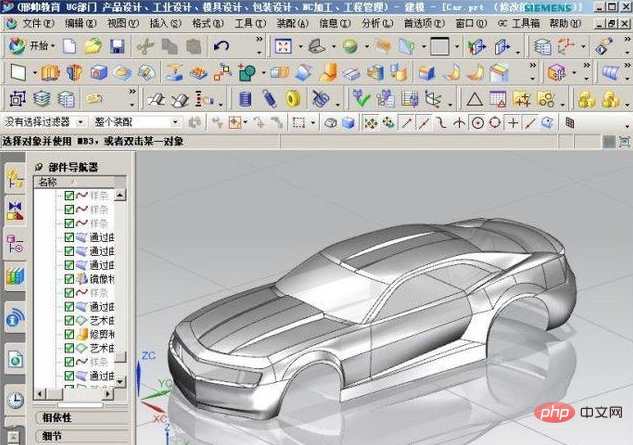Toggle the Intersection snap option
The image size is (633, 445).
coord(459,123)
